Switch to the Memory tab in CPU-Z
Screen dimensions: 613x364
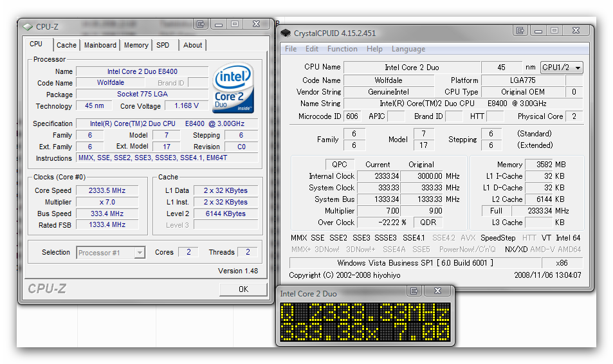(136, 46)
